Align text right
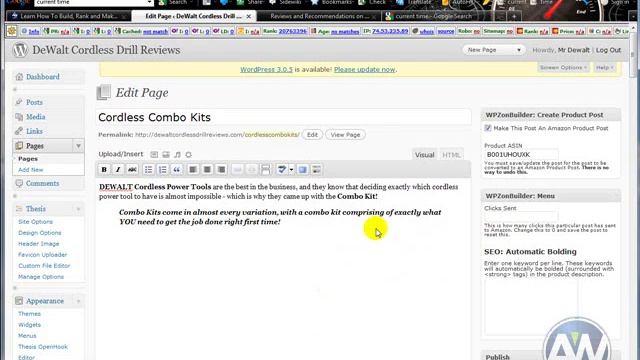Image resolution: width=640 pixels, height=360 pixels. click(221, 169)
